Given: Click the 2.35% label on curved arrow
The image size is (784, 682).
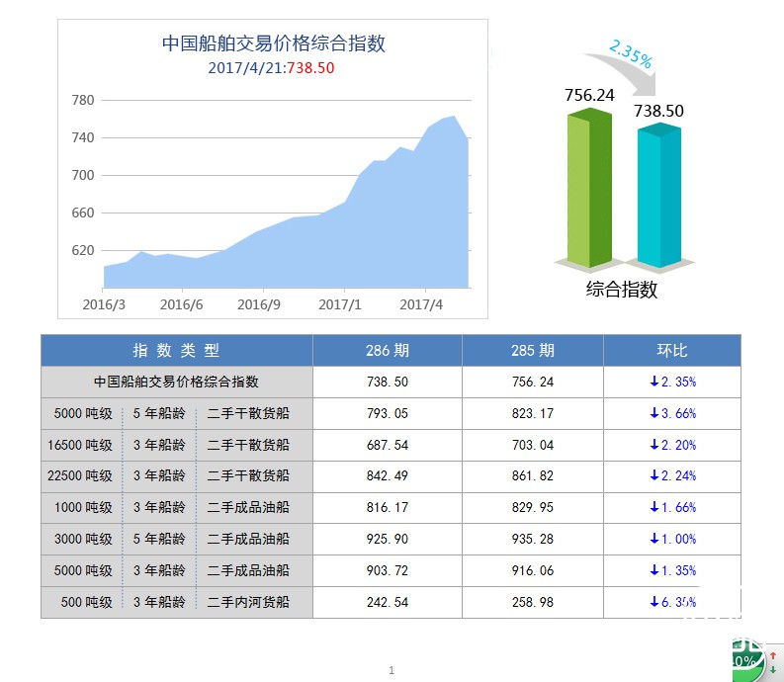Looking at the screenshot, I should coord(631,54).
